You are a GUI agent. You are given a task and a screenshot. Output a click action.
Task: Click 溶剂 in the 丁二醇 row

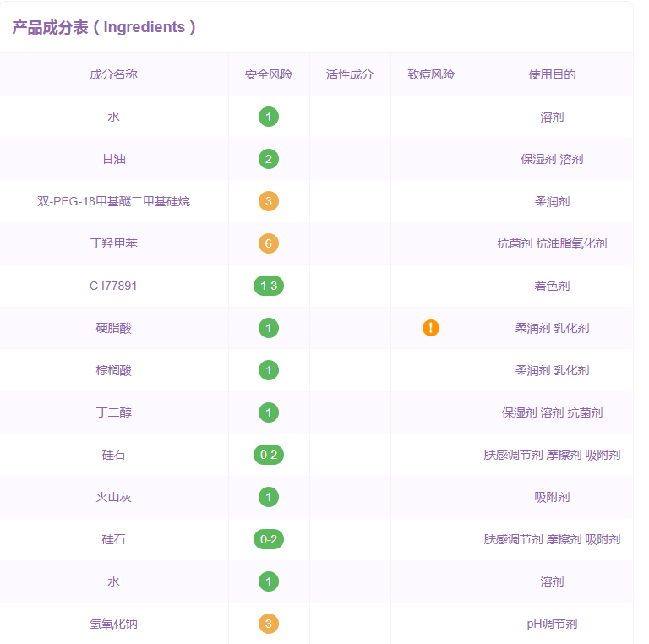(552, 412)
